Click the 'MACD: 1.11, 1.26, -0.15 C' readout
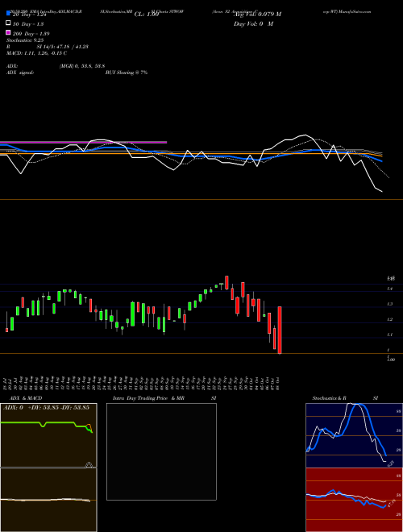The height and width of the screenshot is (532, 403). click(x=36, y=53)
